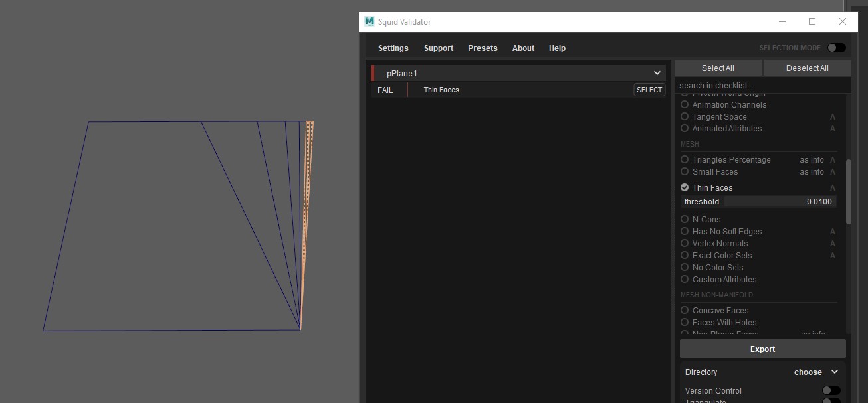
Task: Click the SELECT button for Thin Faces
Action: (x=649, y=90)
